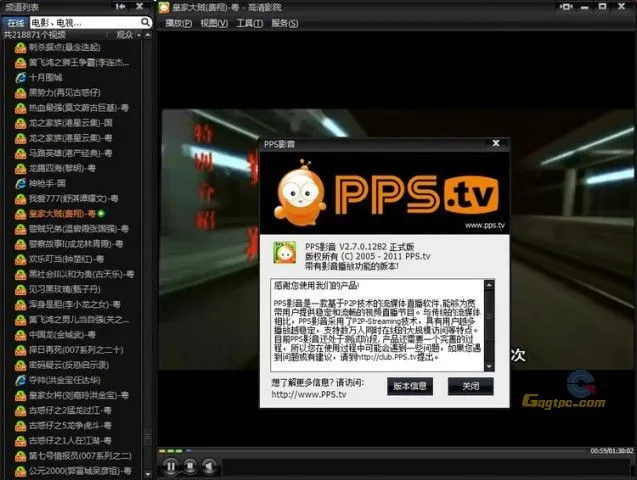Viewport: 637px width, 480px height.
Task: Click the 版本信息 button
Action: click(410, 386)
